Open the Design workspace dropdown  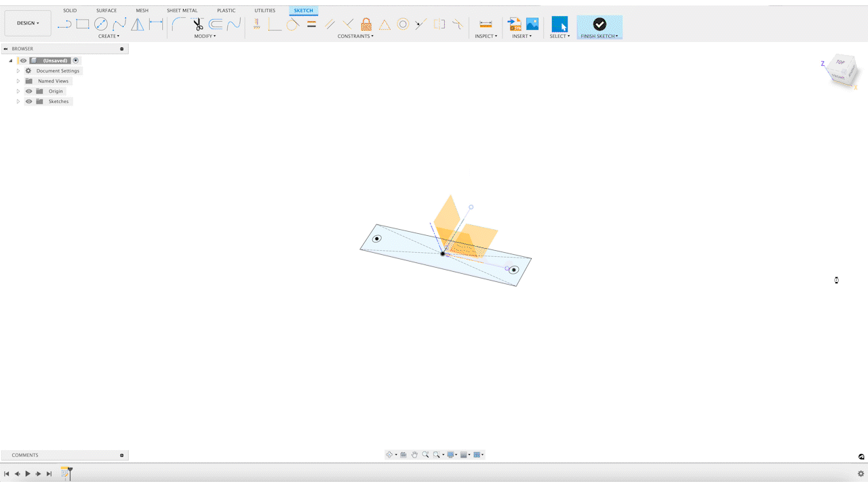pyautogui.click(x=28, y=23)
